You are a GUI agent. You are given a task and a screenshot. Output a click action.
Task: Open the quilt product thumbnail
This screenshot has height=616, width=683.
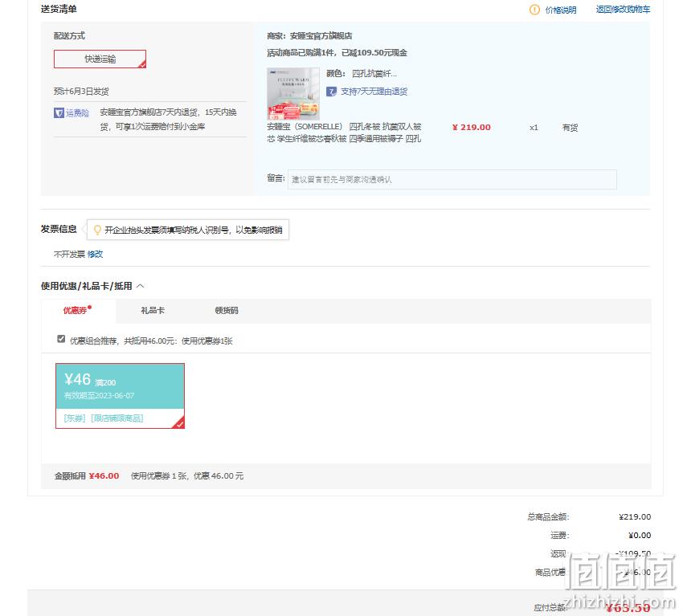coord(293,94)
